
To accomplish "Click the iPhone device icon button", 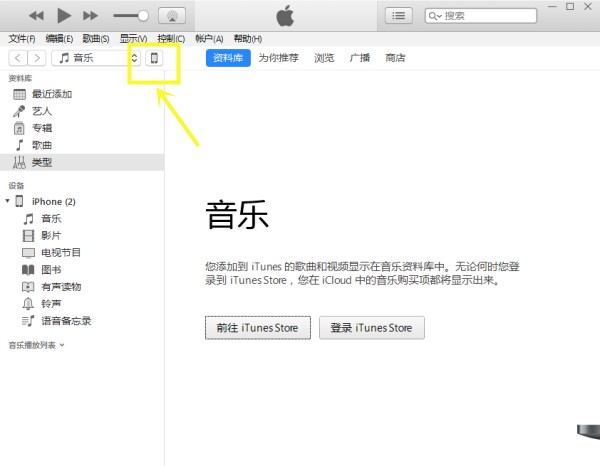I will coord(154,58).
